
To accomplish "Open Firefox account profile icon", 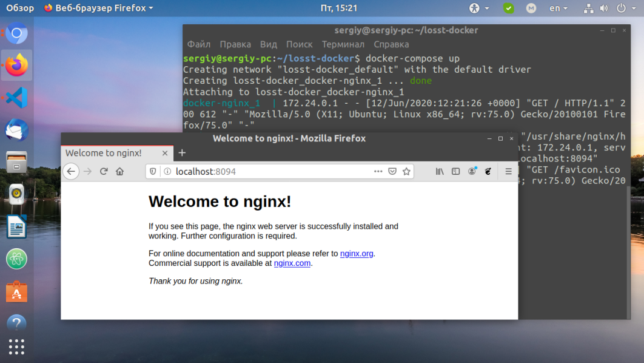I will 472,172.
